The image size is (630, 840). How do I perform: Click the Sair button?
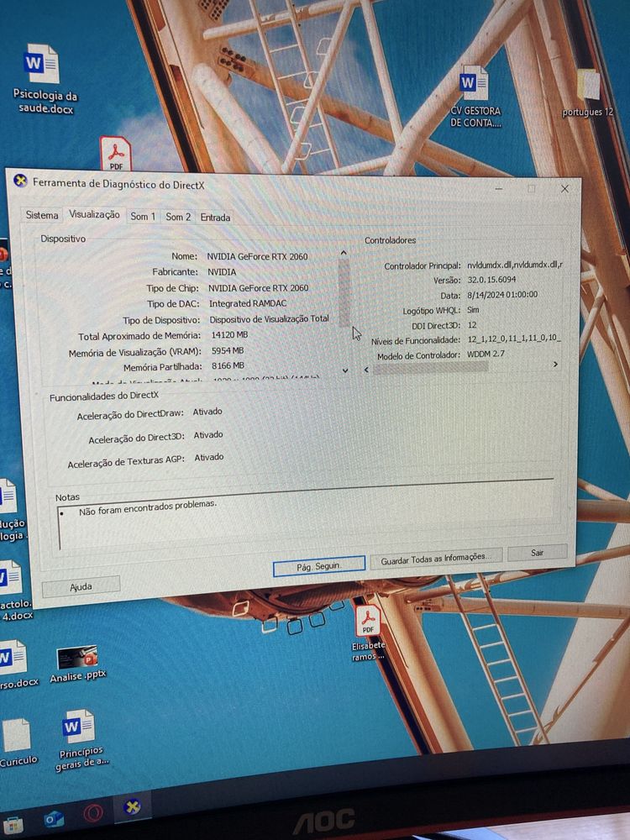[x=538, y=553]
